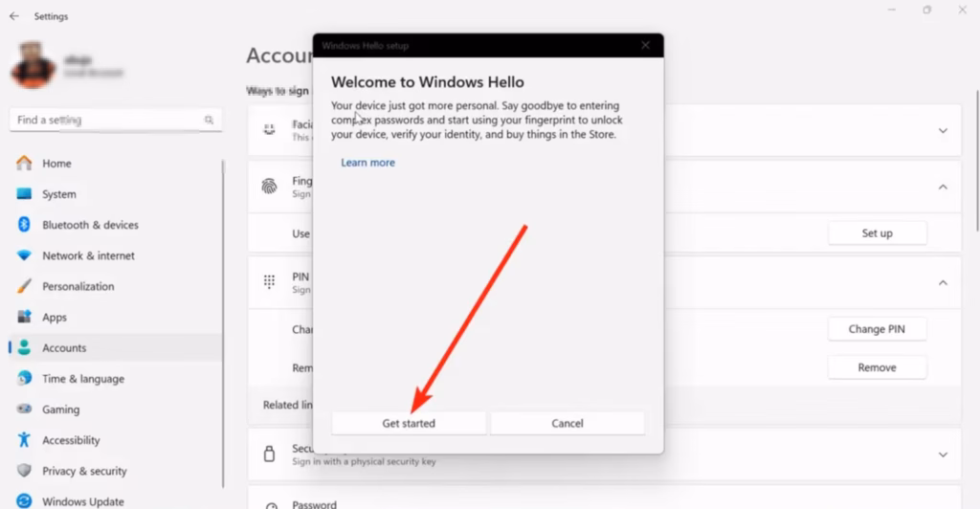The width and height of the screenshot is (980, 509).
Task: Select Time & language in sidebar
Action: (82, 379)
